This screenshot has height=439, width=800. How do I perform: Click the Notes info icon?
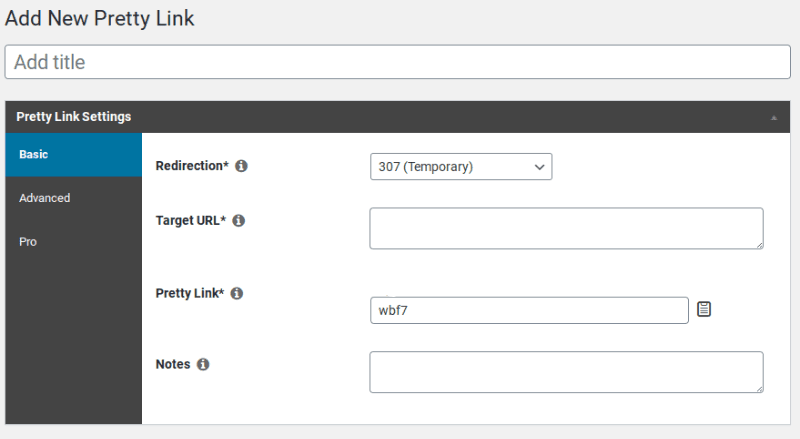click(x=203, y=365)
